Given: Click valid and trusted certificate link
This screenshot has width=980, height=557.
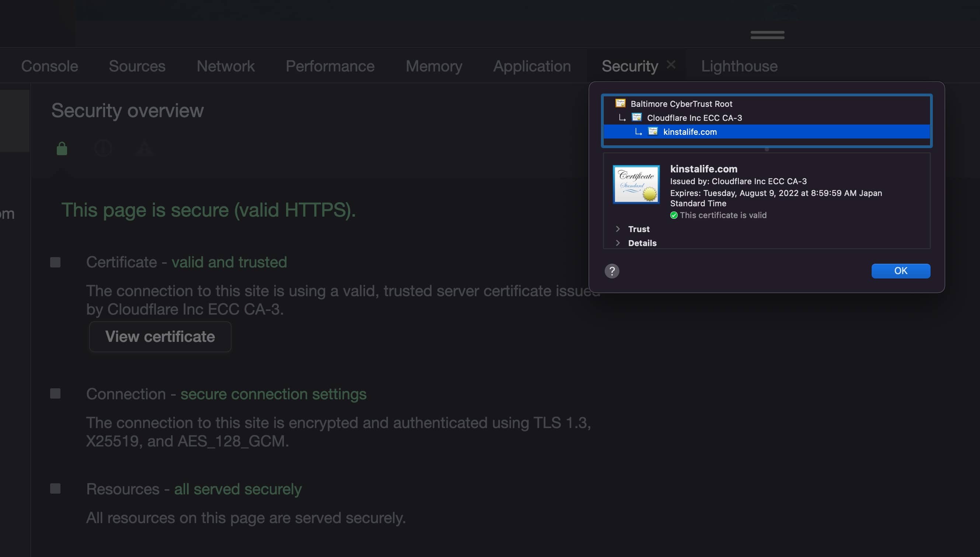Looking at the screenshot, I should tap(228, 261).
